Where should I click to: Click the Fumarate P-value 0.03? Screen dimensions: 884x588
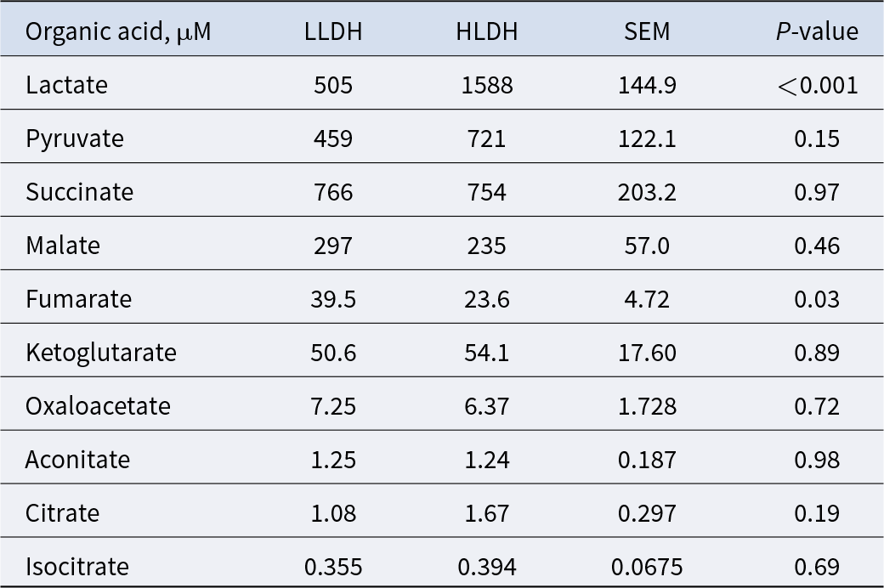coord(817,299)
